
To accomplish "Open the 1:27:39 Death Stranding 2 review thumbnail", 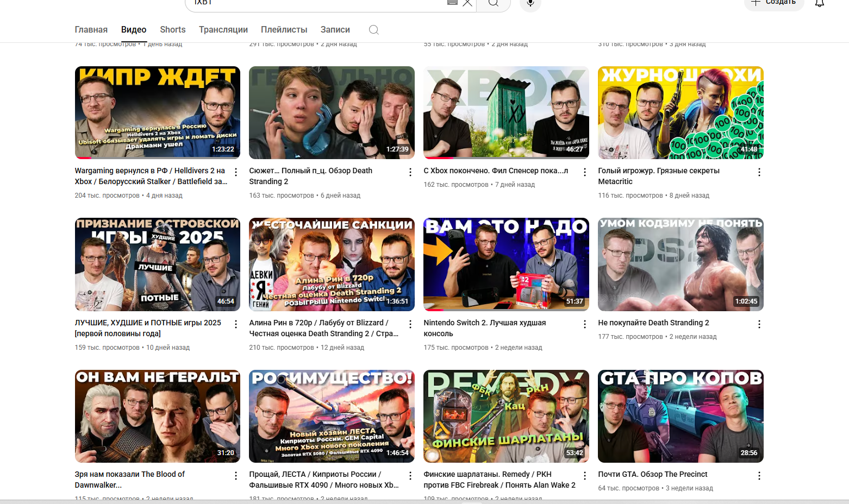I will click(332, 112).
